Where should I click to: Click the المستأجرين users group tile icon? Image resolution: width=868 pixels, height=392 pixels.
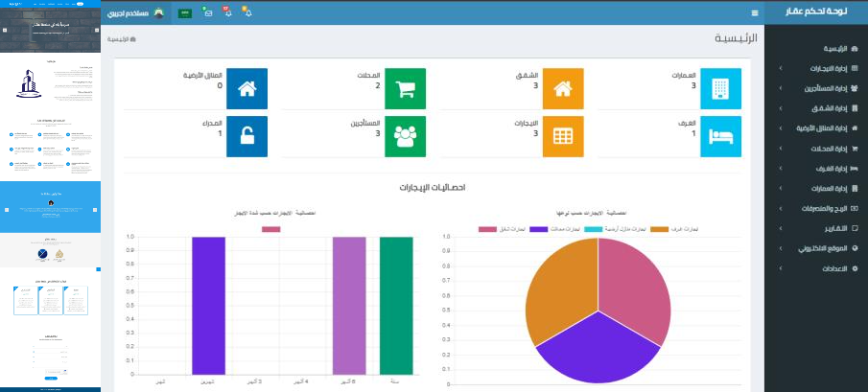pos(405,136)
